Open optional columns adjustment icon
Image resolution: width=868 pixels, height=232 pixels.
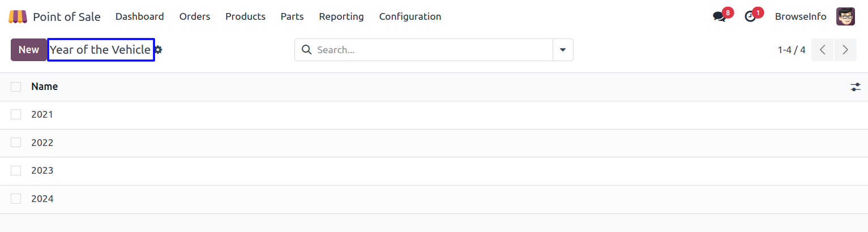[x=855, y=87]
